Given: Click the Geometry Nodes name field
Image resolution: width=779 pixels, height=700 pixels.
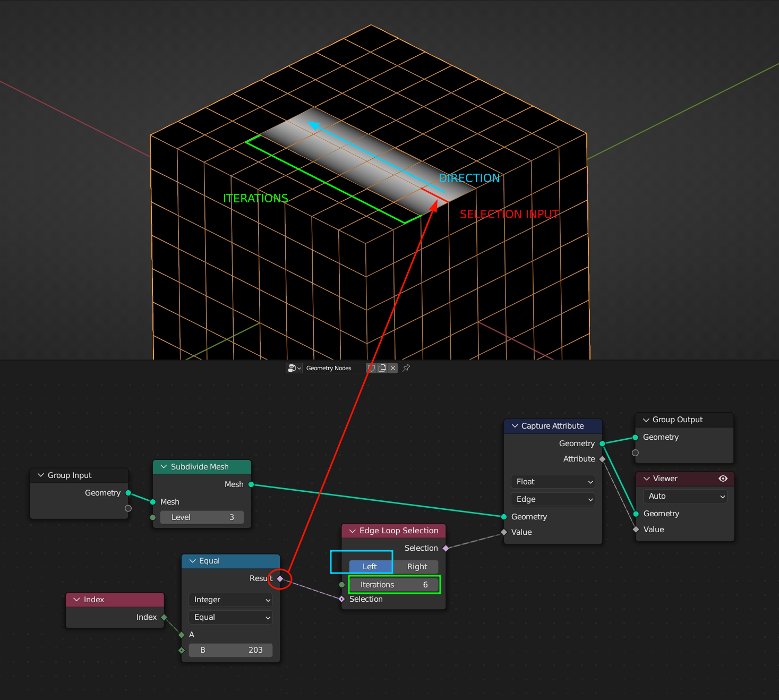Looking at the screenshot, I should pos(334,368).
